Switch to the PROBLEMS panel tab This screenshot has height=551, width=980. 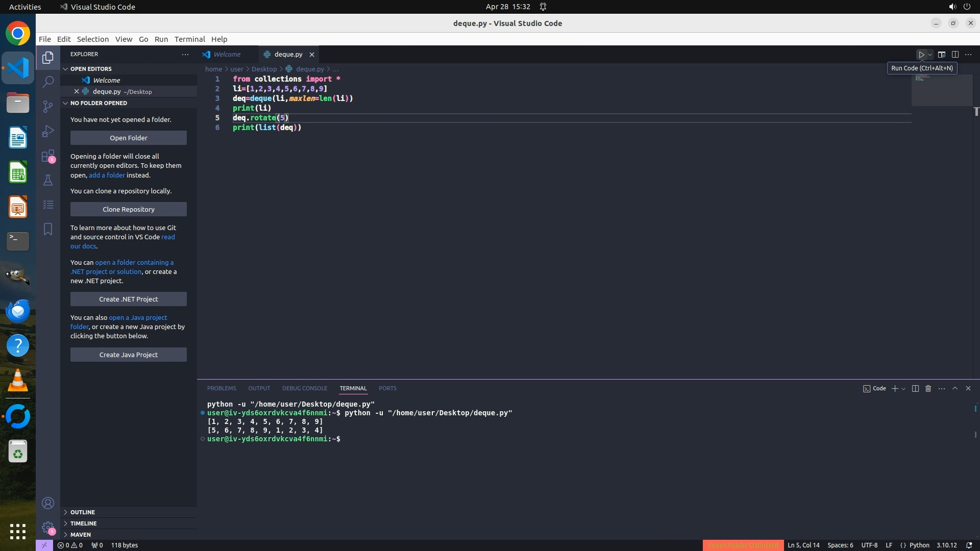coord(222,389)
